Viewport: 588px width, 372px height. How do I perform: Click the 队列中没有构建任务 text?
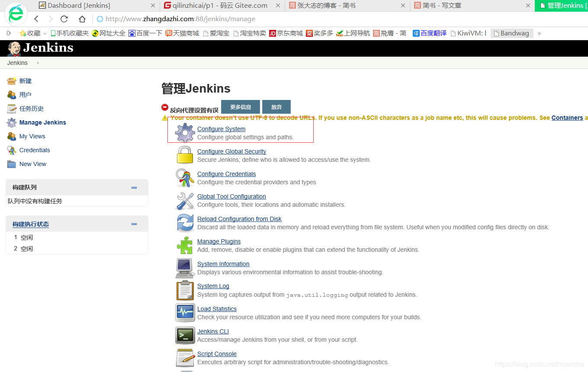(35, 201)
